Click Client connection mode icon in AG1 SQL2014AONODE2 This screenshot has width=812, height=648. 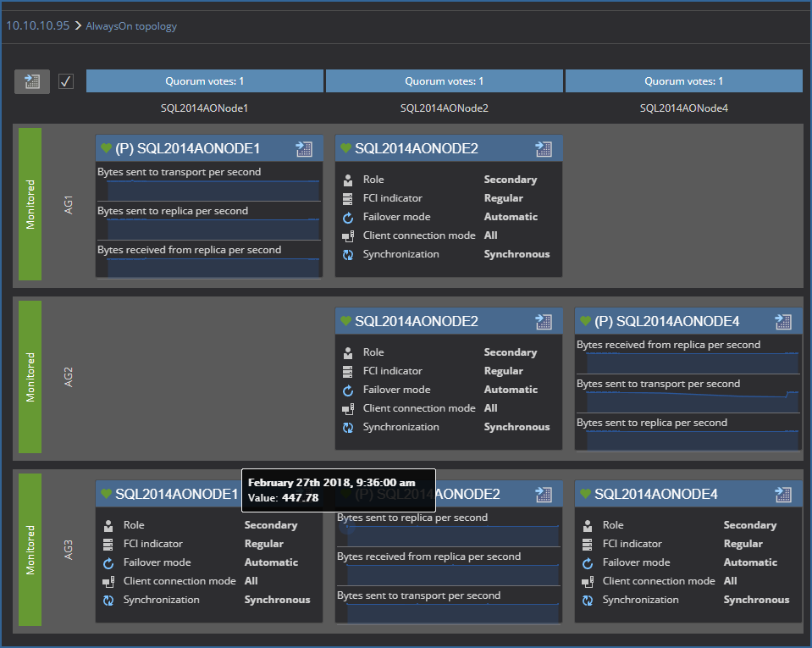tap(348, 236)
